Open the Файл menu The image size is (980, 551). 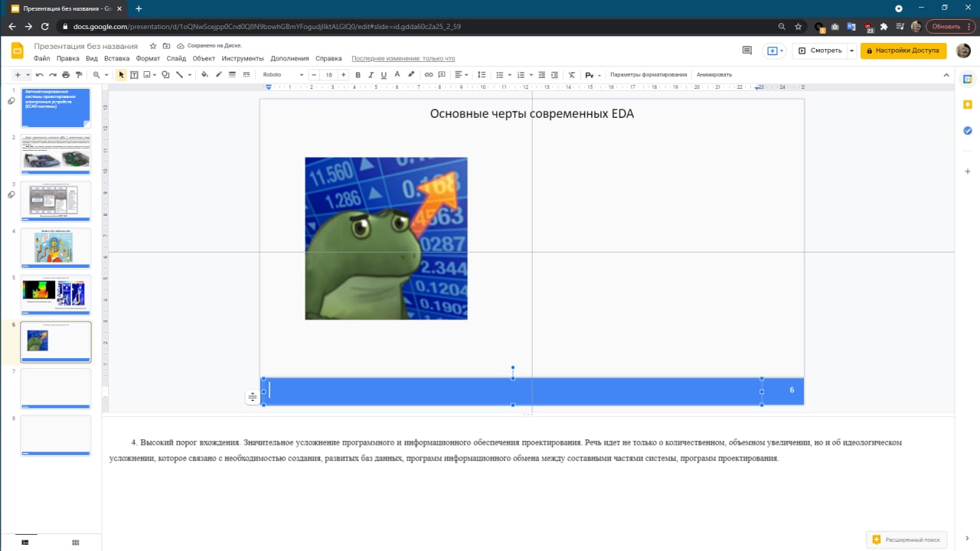pyautogui.click(x=42, y=58)
